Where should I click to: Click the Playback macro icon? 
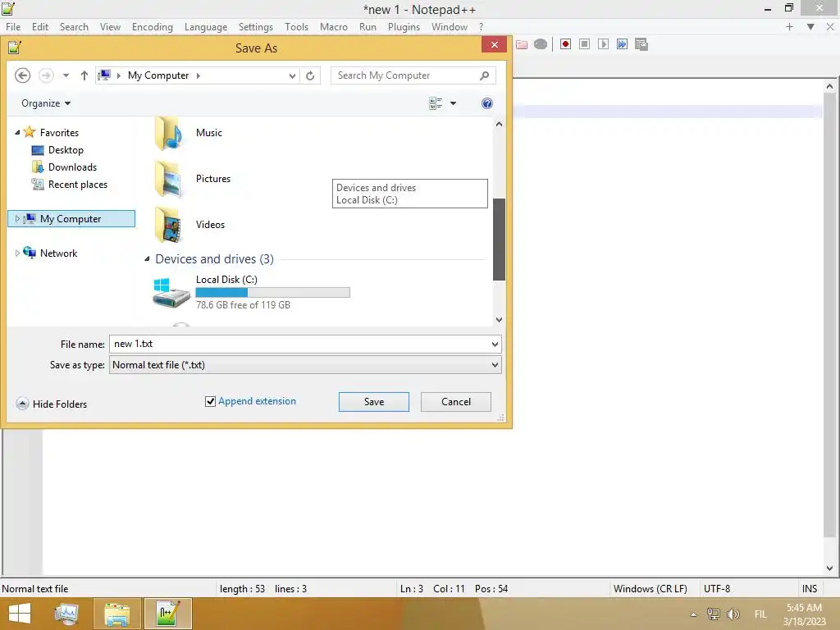click(603, 44)
